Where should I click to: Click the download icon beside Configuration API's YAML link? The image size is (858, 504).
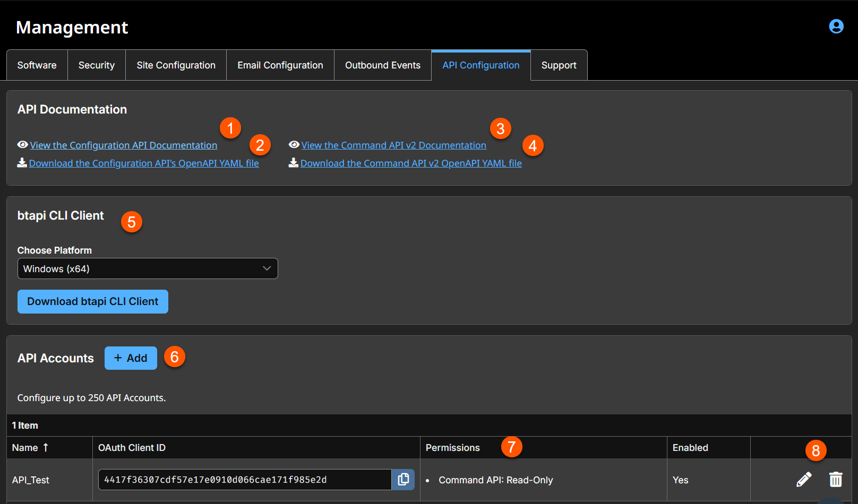(x=22, y=163)
